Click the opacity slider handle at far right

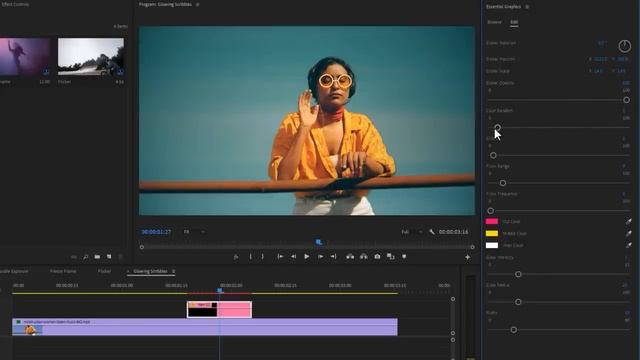(626, 100)
